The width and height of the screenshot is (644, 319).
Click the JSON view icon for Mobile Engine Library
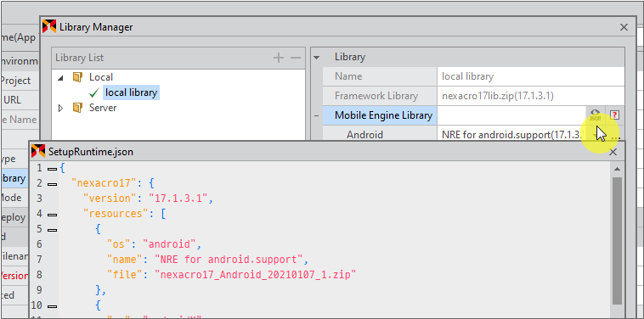click(595, 115)
